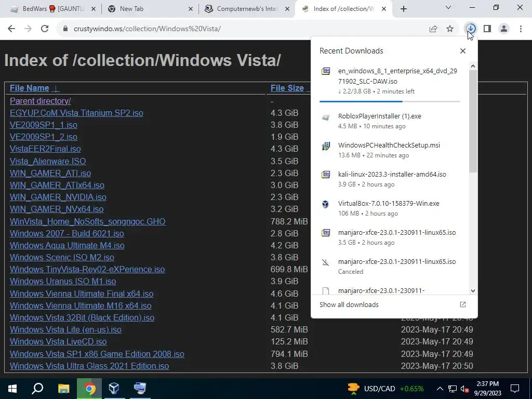The width and height of the screenshot is (532, 399).
Task: Click the downloads list scrollbar thumb
Action: coord(473,122)
